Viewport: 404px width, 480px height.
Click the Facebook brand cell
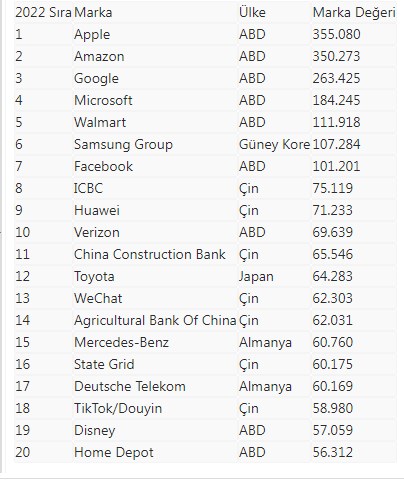tap(103, 166)
